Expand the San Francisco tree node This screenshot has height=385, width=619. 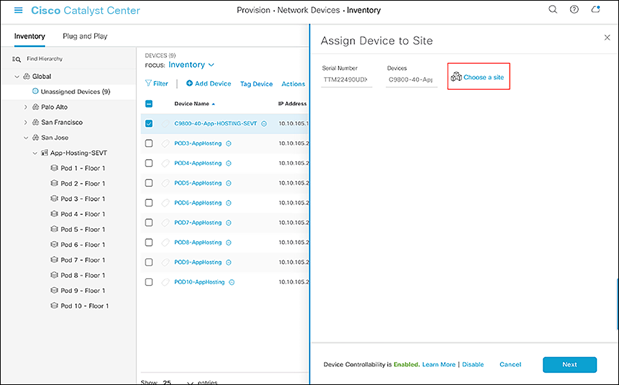26,122
